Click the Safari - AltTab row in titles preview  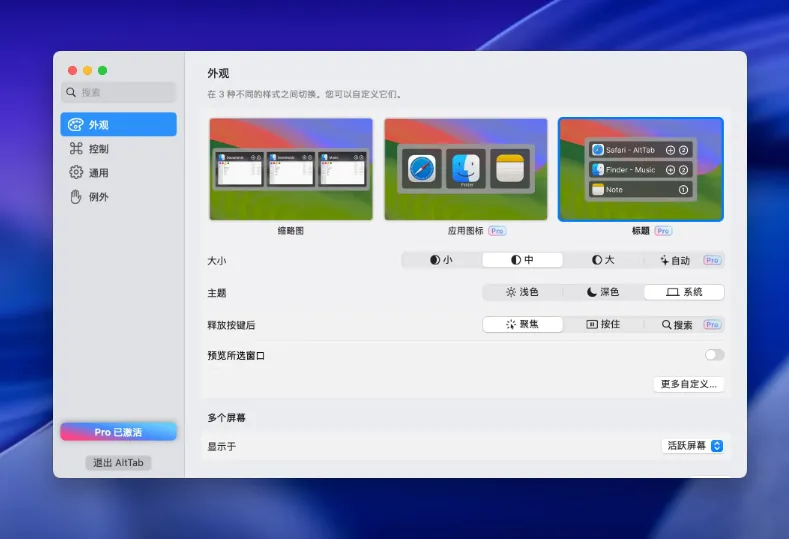(x=641, y=149)
